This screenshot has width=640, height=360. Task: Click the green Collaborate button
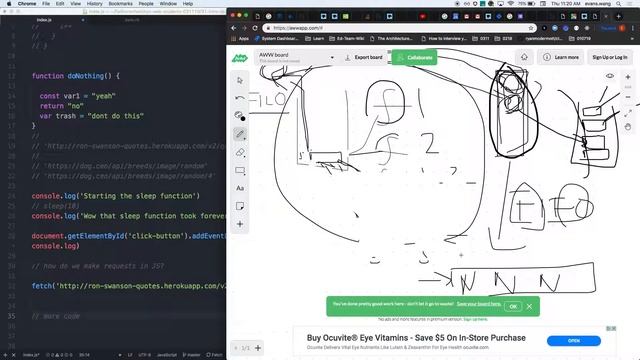point(415,58)
